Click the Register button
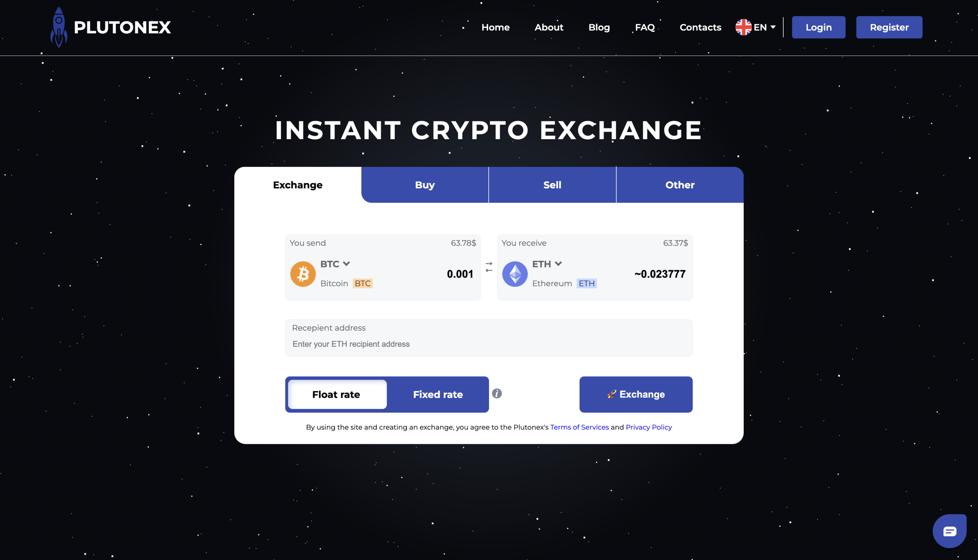This screenshot has width=978, height=560. coord(889,27)
